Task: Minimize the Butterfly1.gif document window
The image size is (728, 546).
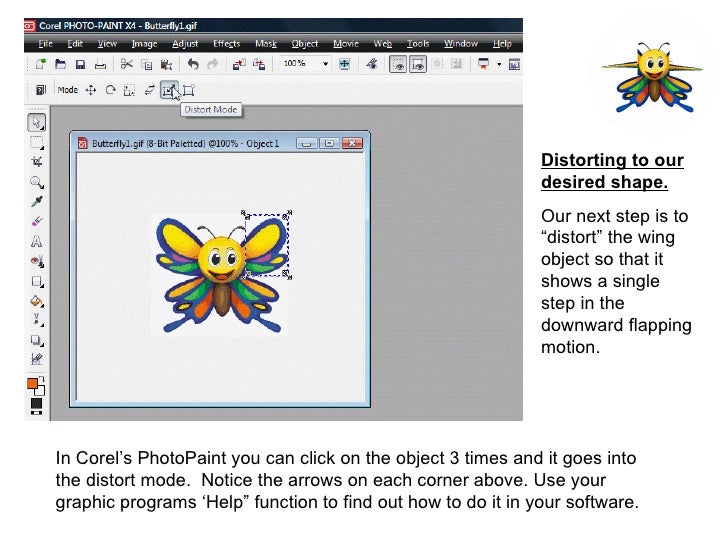Action: 306,143
